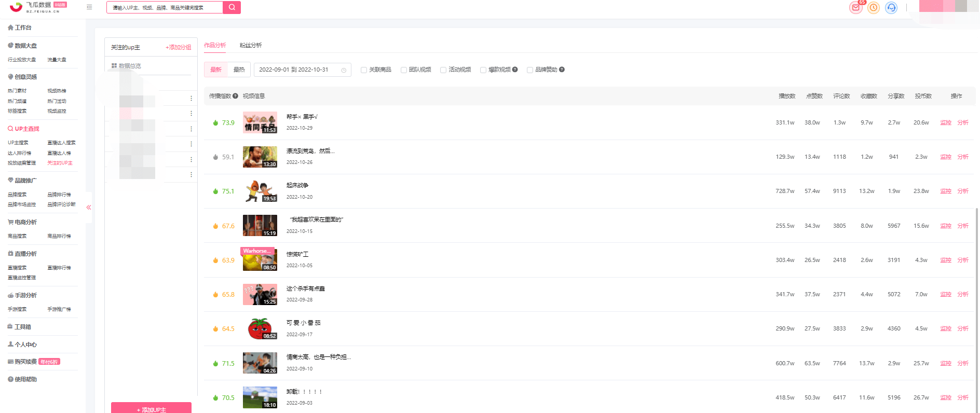
Task: Enable the 活动视频 checkbox
Action: tap(443, 70)
